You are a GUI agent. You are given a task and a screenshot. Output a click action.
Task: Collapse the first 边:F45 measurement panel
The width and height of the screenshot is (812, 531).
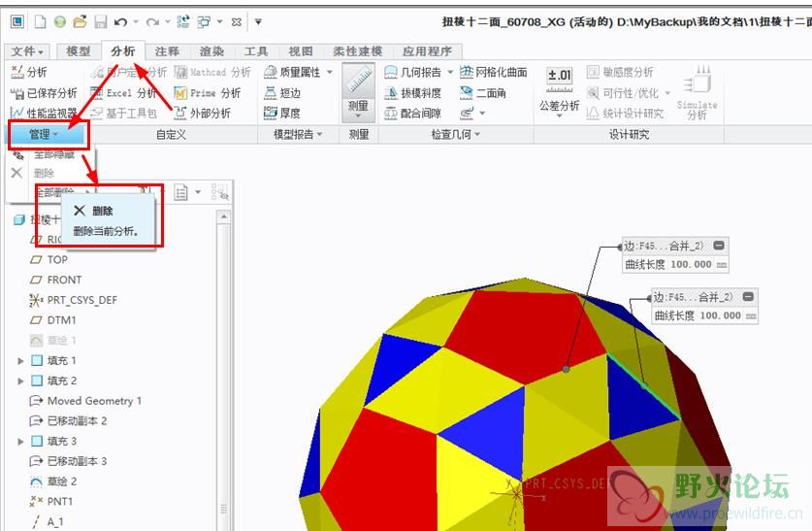tap(718, 246)
